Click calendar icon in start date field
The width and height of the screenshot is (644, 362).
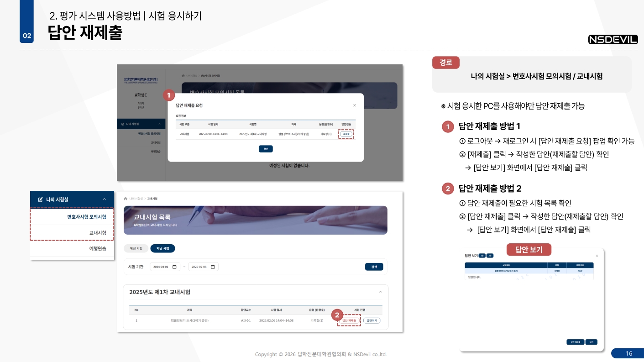(x=174, y=267)
